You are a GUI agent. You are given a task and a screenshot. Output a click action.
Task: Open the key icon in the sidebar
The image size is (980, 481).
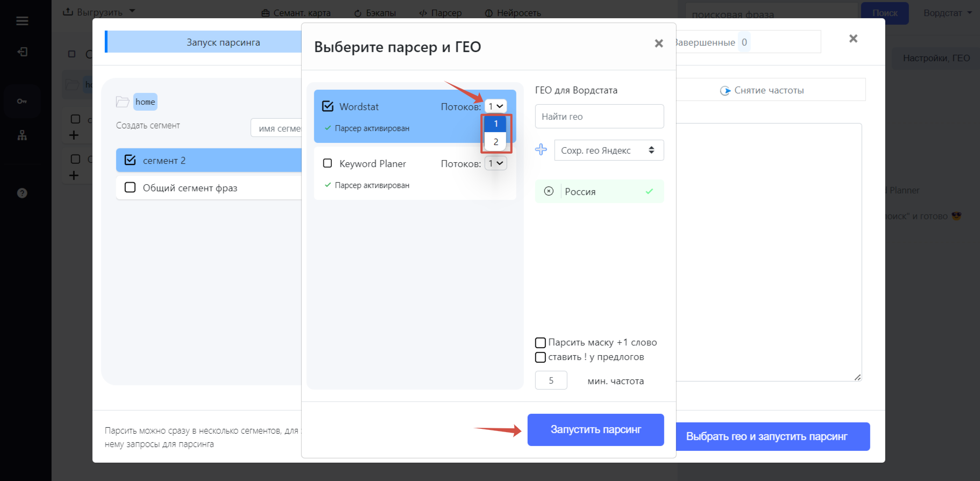coord(22,101)
